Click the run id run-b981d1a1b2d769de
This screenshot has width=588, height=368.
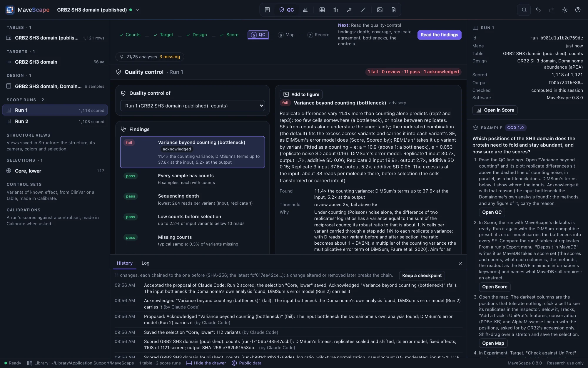pyautogui.click(x=556, y=38)
